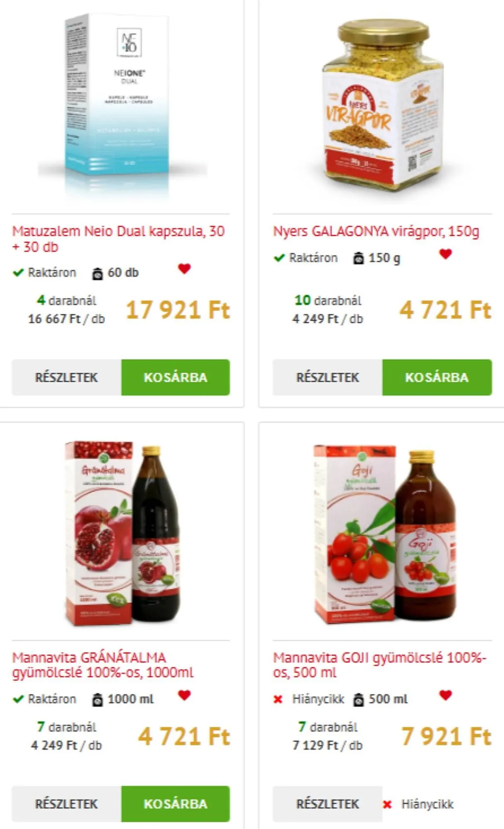Viewport: 504px width, 829px height.
Task: Favorite the Matuzalem Neio Dual kapszula heart
Action: coord(184,269)
